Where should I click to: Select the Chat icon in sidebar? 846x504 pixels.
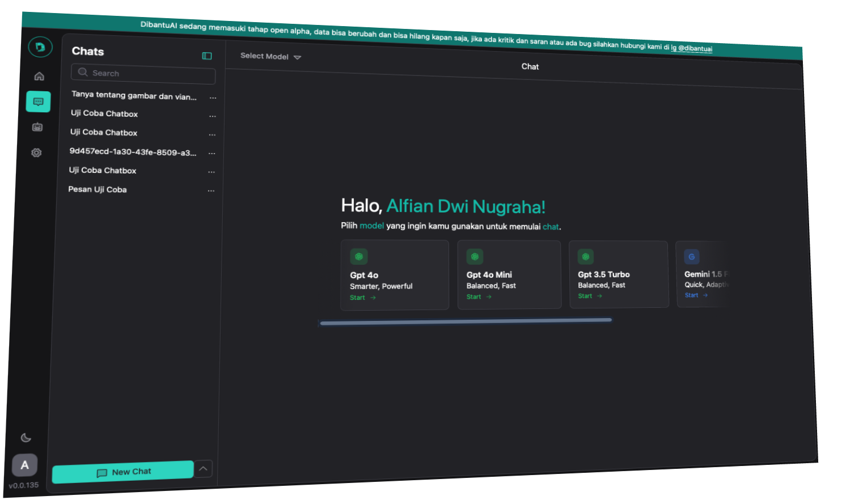coord(38,102)
